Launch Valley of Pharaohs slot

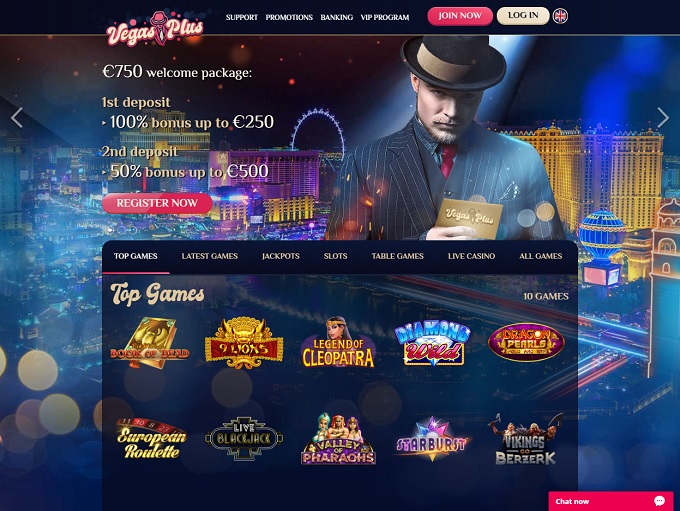click(x=338, y=439)
